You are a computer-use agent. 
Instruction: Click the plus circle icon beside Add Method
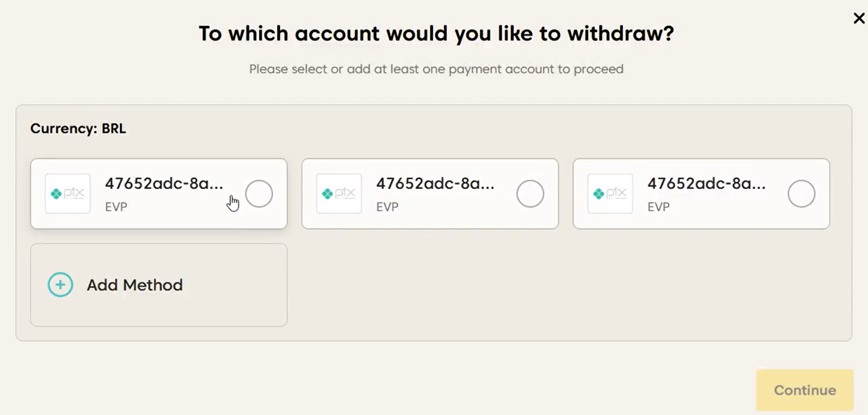click(60, 285)
